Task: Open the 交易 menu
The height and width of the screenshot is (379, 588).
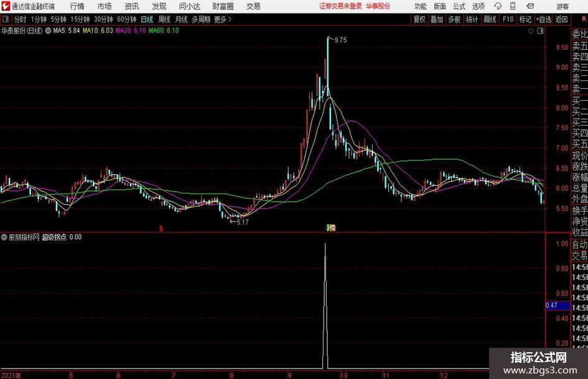Action: (253, 6)
